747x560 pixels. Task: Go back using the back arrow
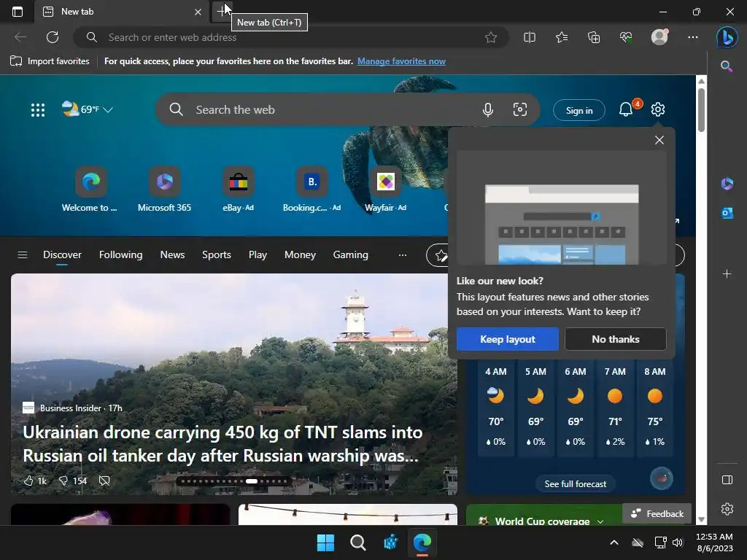[x=20, y=37]
